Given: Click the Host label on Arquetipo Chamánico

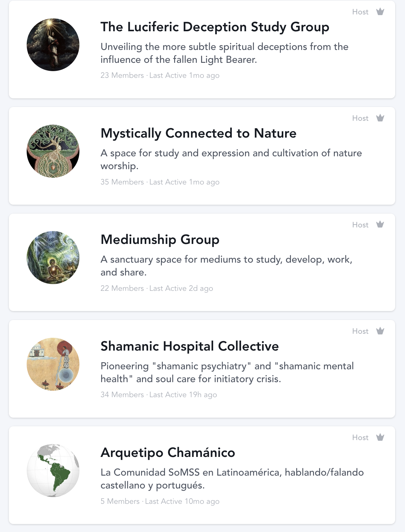Looking at the screenshot, I should pos(360,438).
